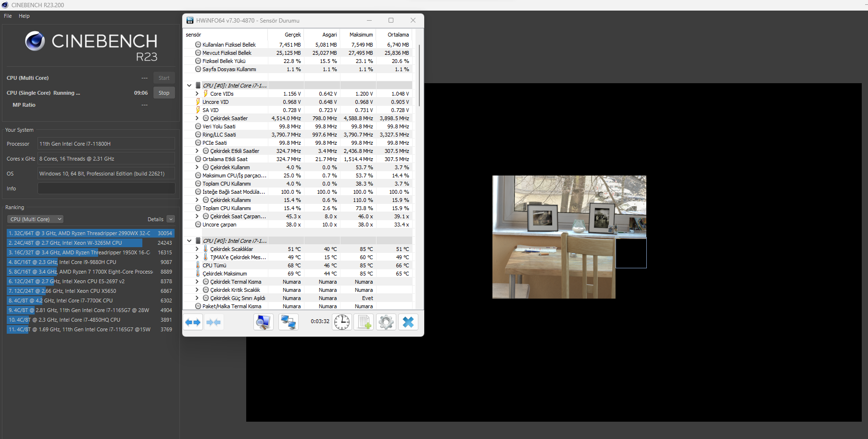The image size is (868, 439).
Task: Open the CPU (Multi Core) ranking dropdown
Action: point(35,219)
